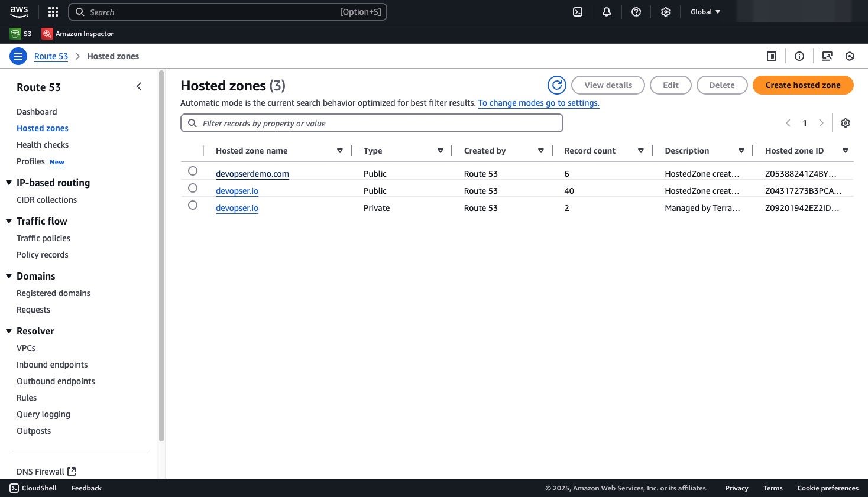Image resolution: width=868 pixels, height=497 pixels.
Task: Open Query logging page
Action: click(43, 414)
